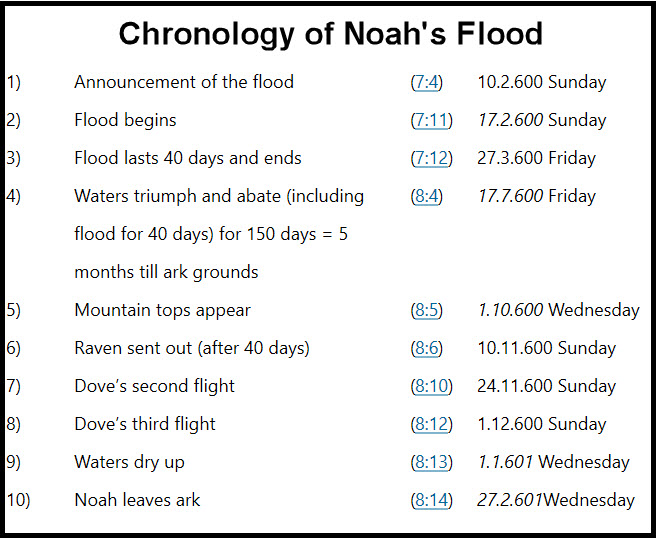This screenshot has width=656, height=538.
Task: Open the 7:11 verse link
Action: point(431,120)
